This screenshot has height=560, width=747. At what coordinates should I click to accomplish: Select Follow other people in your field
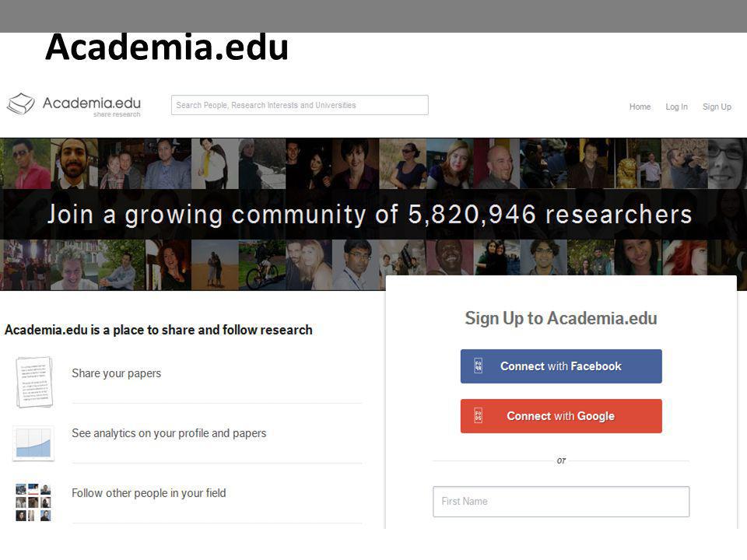coord(149,493)
